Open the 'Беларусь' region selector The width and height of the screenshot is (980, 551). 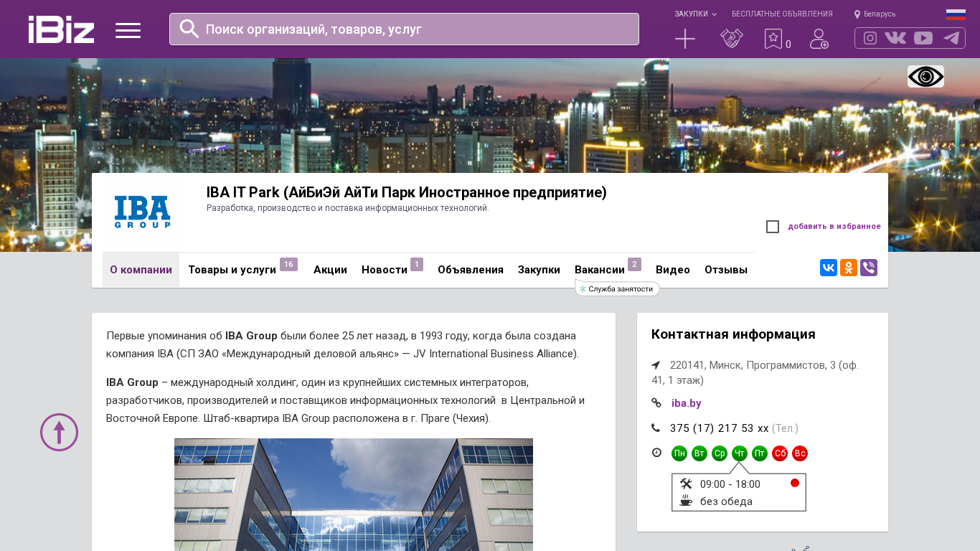click(880, 14)
